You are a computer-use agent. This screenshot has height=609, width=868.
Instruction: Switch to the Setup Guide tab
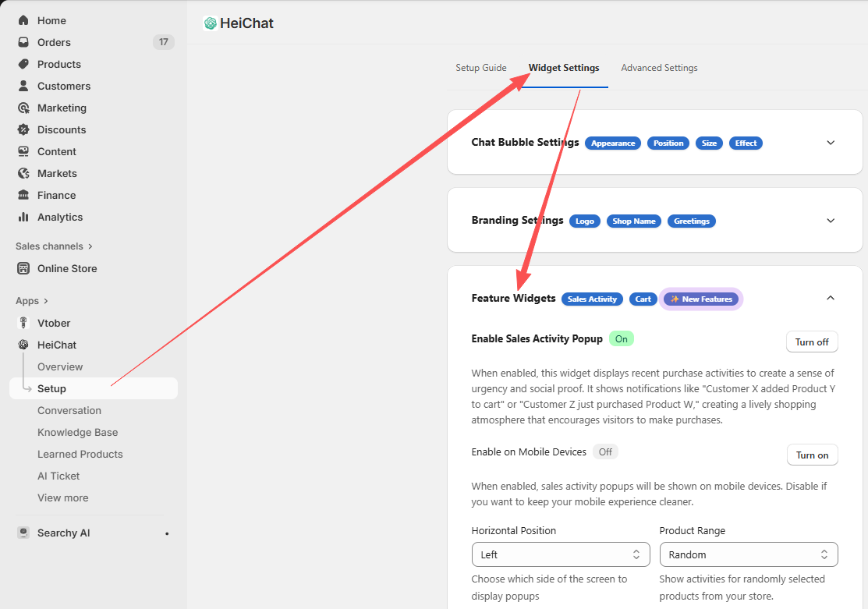click(481, 68)
